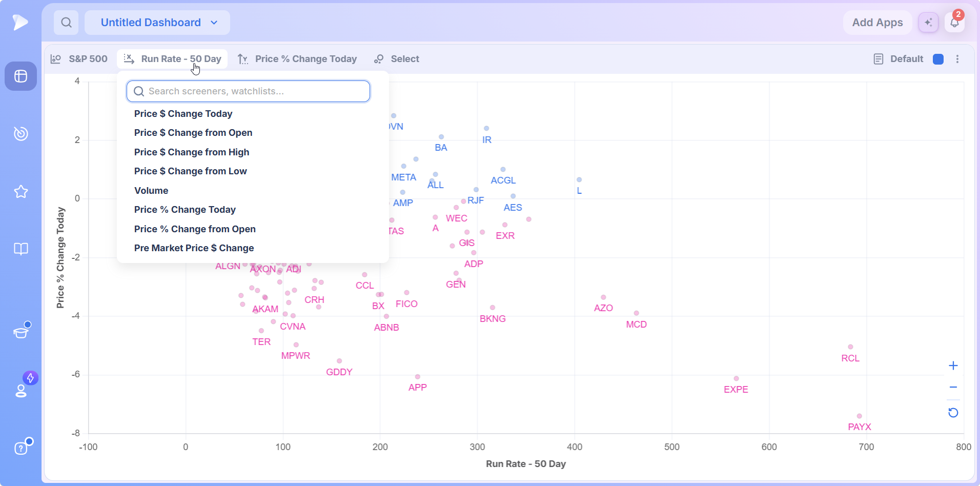The height and width of the screenshot is (486, 980).
Task: Click the APP data point label
Action: tap(418, 388)
